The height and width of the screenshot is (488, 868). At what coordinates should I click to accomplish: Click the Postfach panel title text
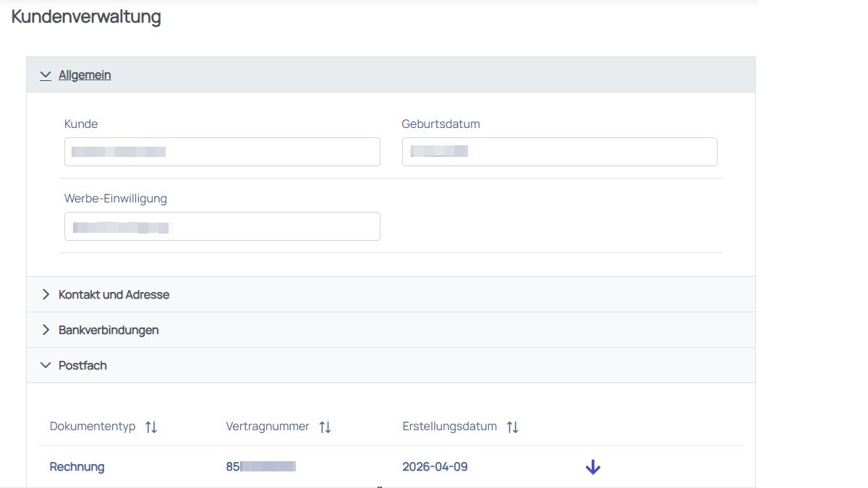tap(82, 366)
